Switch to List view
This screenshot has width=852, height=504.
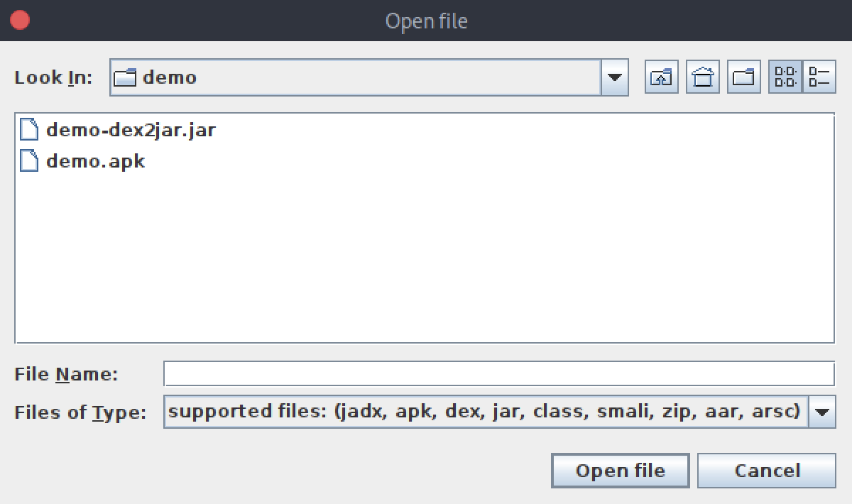(785, 77)
